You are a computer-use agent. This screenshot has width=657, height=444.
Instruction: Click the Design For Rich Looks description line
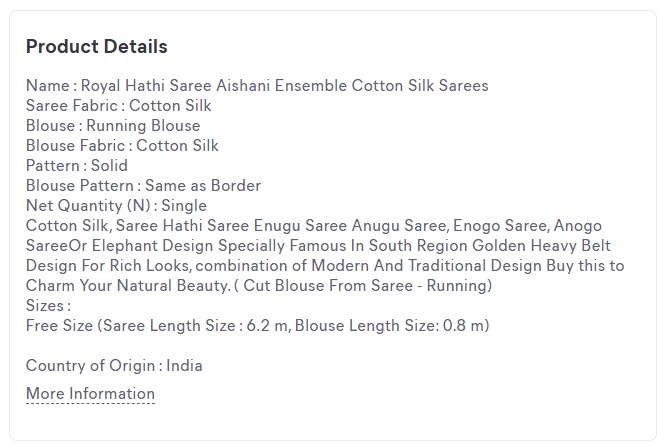[325, 266]
